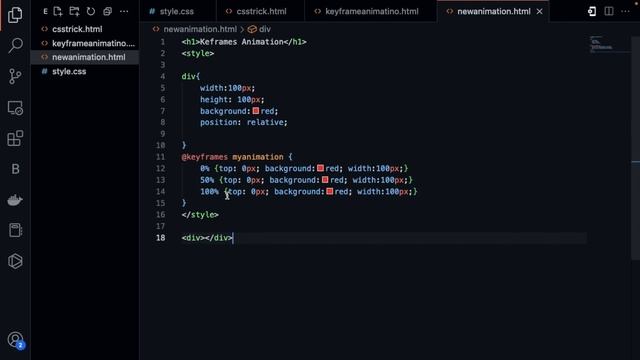
Task: Click the editor vertical scrollbar
Action: [x=635, y=147]
